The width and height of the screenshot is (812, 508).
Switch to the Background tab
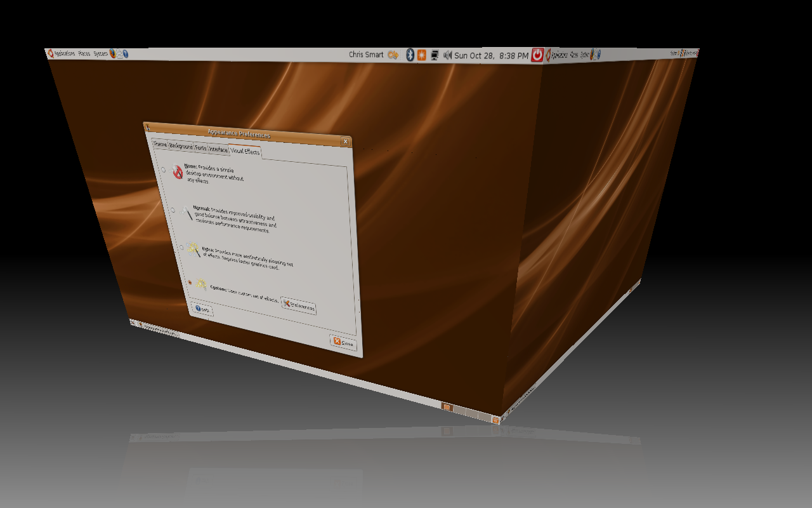click(181, 147)
